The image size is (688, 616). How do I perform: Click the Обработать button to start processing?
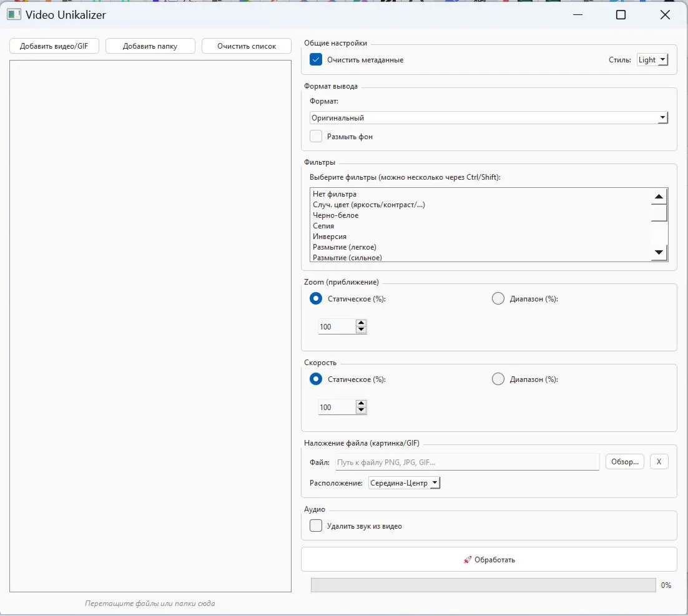point(489,559)
